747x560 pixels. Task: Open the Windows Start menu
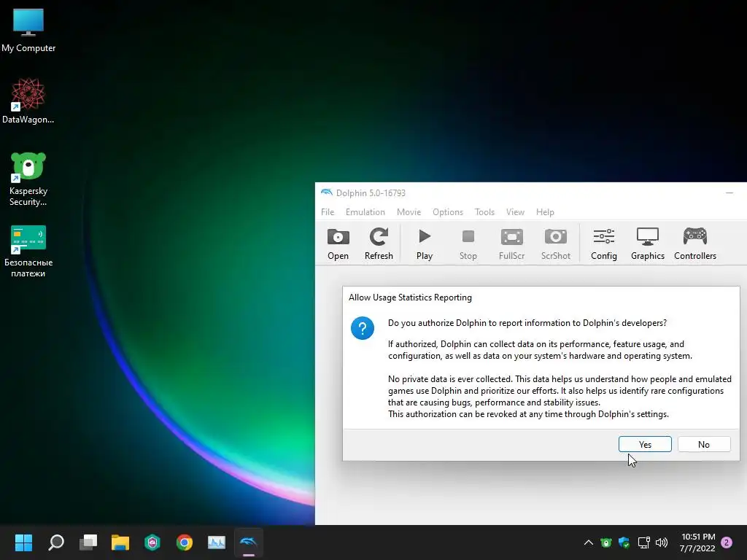click(x=23, y=542)
